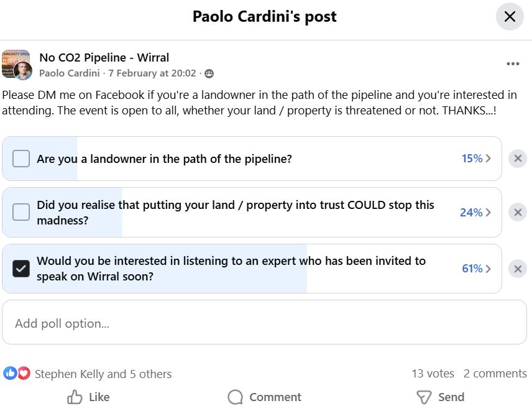Open the three-dot post options menu

[x=513, y=64]
